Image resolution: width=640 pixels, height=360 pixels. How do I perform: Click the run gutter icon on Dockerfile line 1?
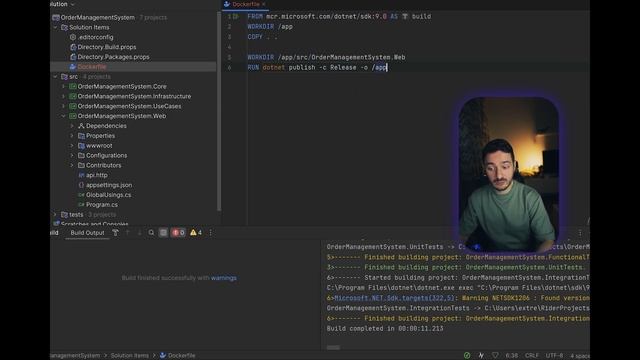coord(236,16)
